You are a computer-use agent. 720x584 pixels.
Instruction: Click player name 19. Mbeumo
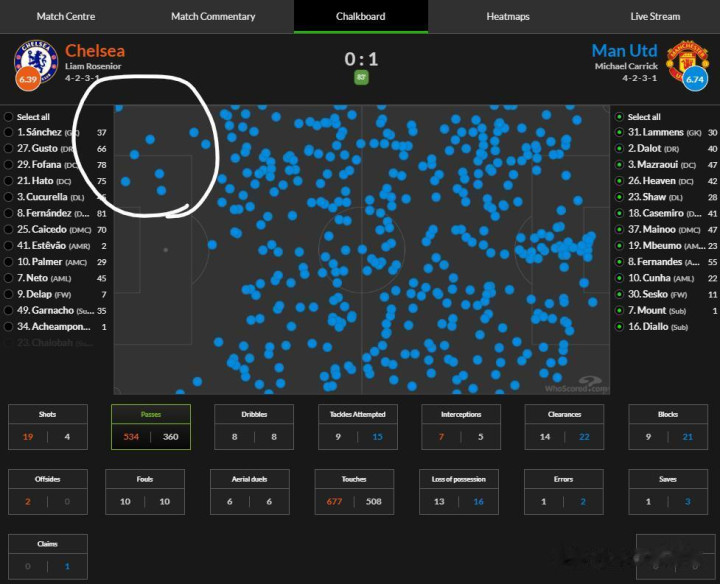coord(654,245)
